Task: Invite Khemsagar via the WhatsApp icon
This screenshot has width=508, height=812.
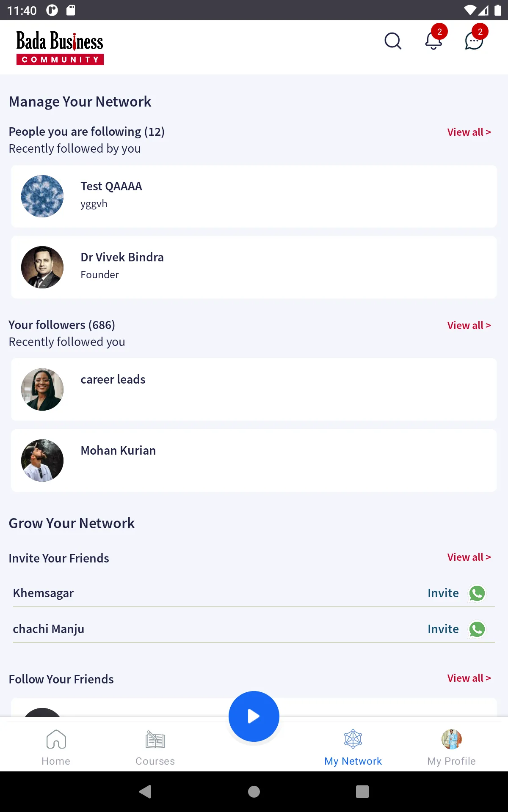Action: [477, 593]
